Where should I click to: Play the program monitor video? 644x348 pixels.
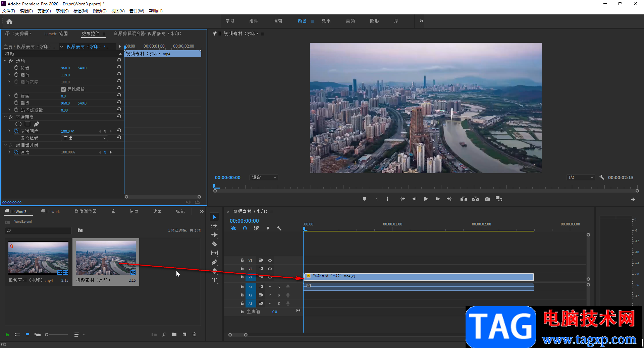[x=426, y=199]
